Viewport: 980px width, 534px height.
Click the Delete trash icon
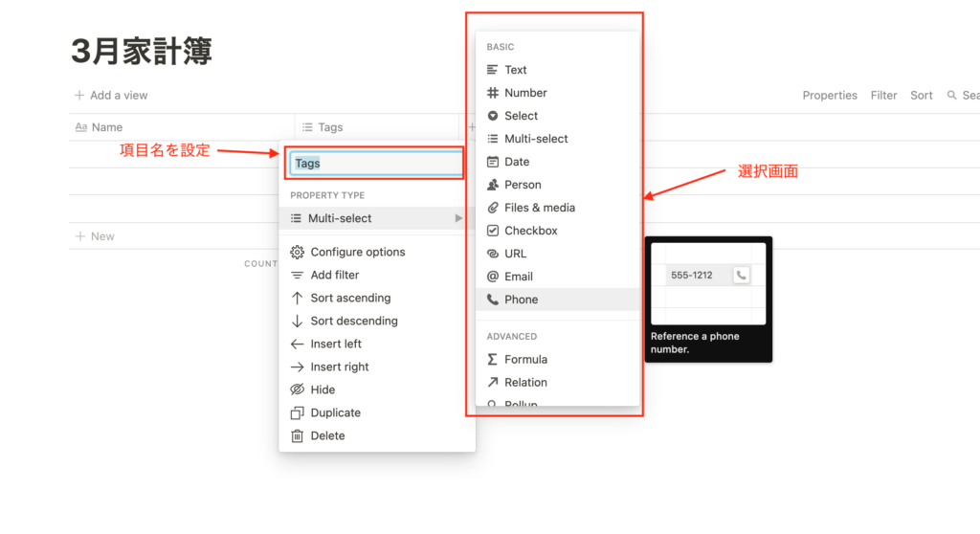pyautogui.click(x=297, y=435)
